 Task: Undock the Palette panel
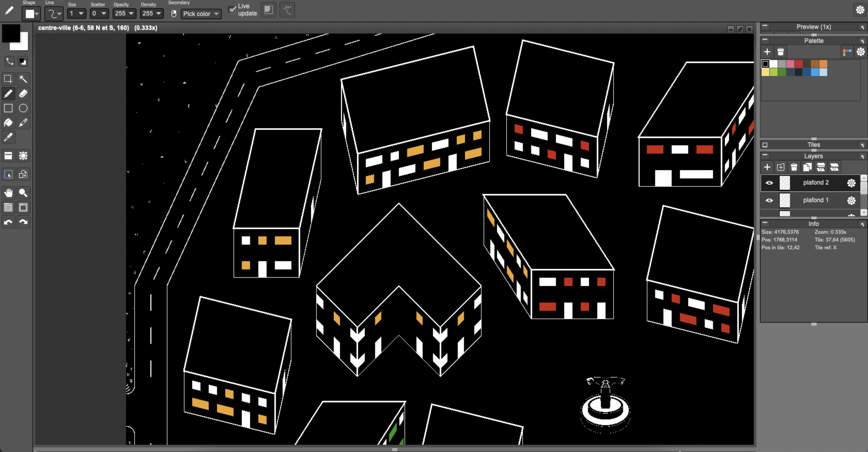point(863,41)
